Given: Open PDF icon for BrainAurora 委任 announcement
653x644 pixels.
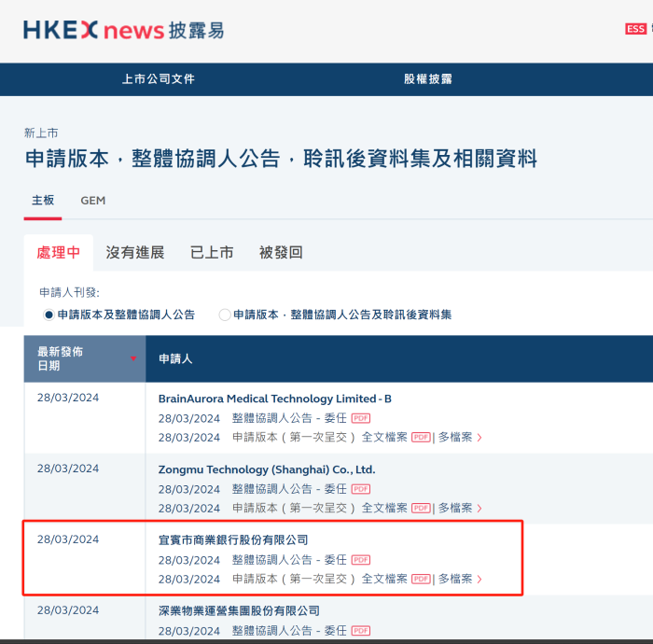Looking at the screenshot, I should click(x=361, y=418).
